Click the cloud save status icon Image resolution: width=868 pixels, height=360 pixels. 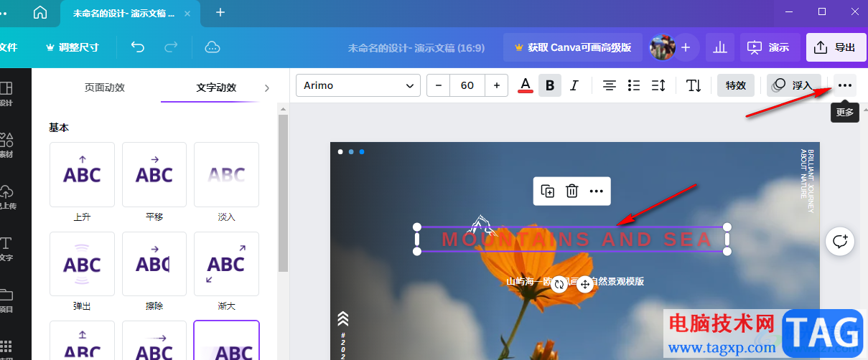coord(212,47)
